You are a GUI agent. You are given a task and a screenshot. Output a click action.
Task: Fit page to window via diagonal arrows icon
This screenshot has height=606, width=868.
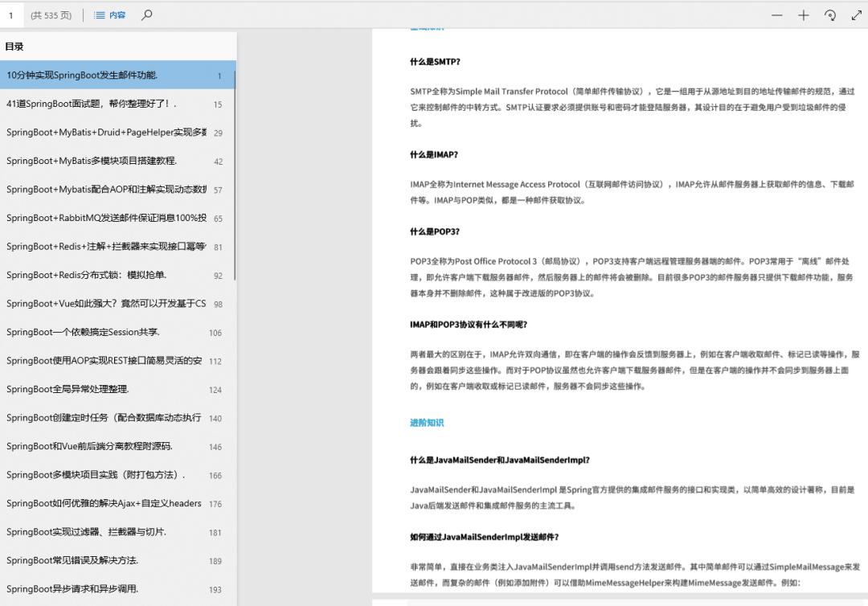[x=855, y=14]
